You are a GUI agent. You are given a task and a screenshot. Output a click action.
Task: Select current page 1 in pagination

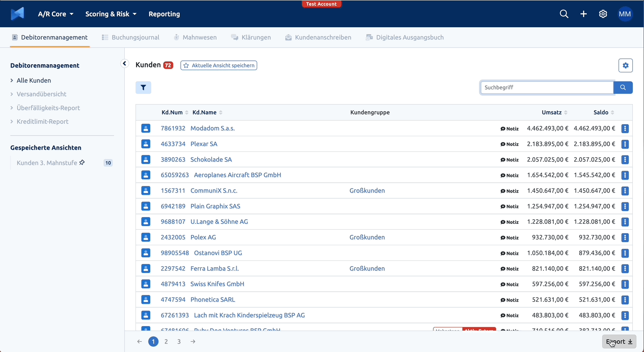153,342
